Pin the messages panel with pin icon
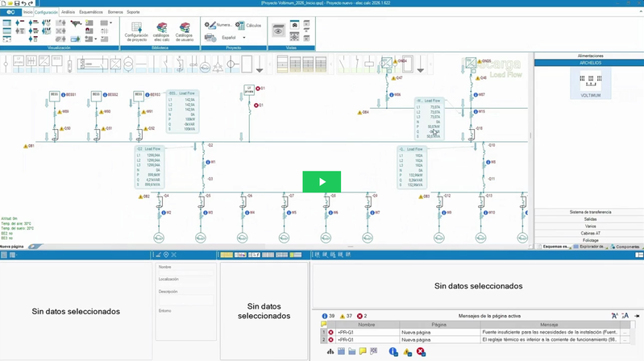Viewport: 644px width, 361px height. (x=637, y=316)
